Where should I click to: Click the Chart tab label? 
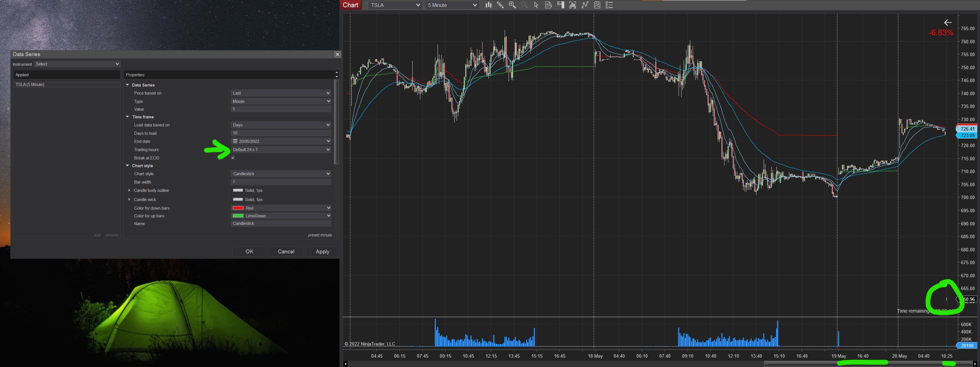point(350,5)
